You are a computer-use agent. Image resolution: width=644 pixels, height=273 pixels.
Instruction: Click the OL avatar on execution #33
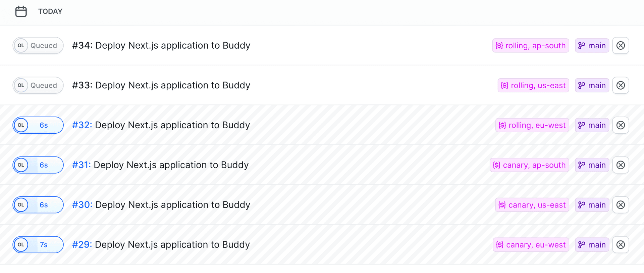(21, 85)
